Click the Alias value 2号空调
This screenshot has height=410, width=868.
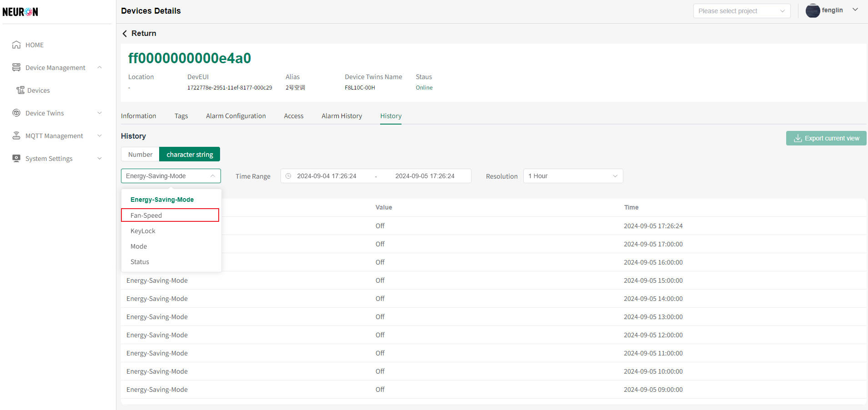tap(295, 88)
